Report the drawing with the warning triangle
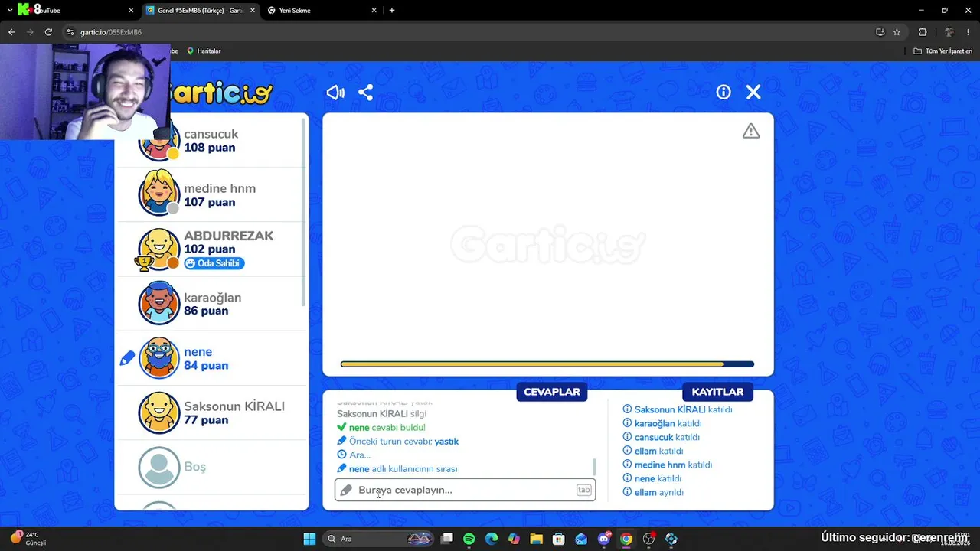Viewport: 980px width, 551px height. (x=751, y=132)
